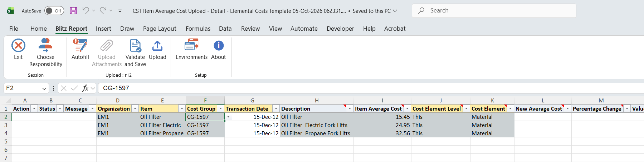Select column F header
Screen dimensions: 644x162
205,101
